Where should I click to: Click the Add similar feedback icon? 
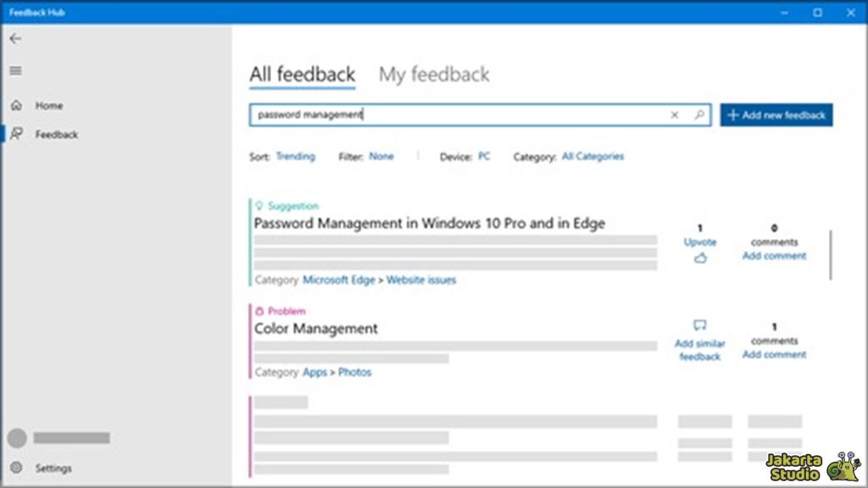(x=700, y=325)
